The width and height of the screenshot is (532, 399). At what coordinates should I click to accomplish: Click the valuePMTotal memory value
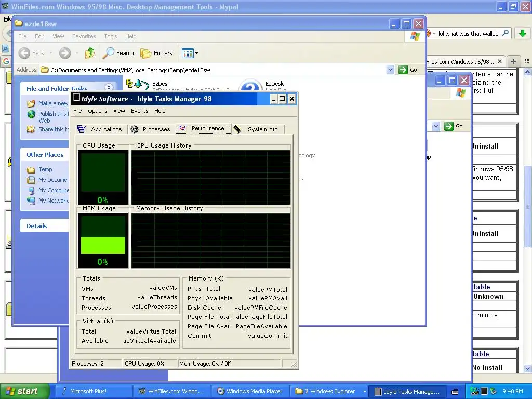(x=268, y=290)
